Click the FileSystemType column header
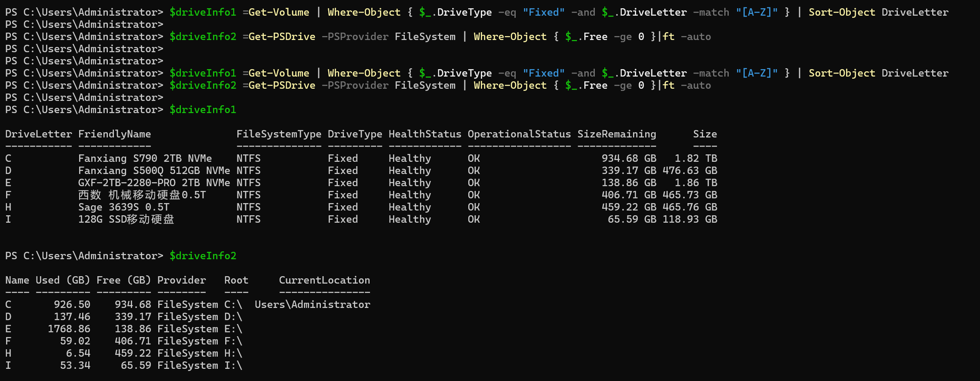The height and width of the screenshot is (381, 980). tap(279, 134)
